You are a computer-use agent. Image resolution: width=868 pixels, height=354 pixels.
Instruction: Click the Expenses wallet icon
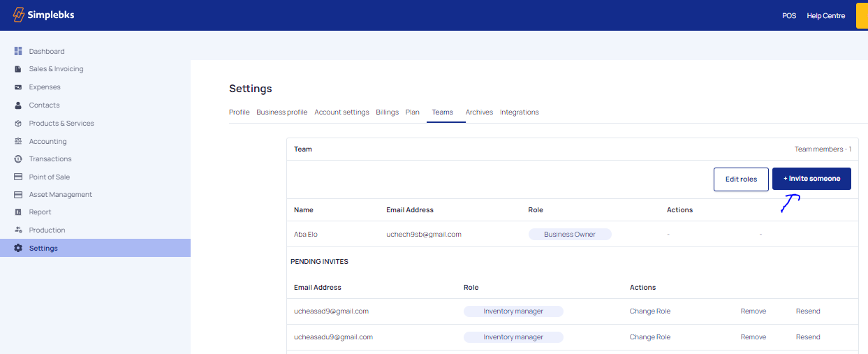[18, 87]
